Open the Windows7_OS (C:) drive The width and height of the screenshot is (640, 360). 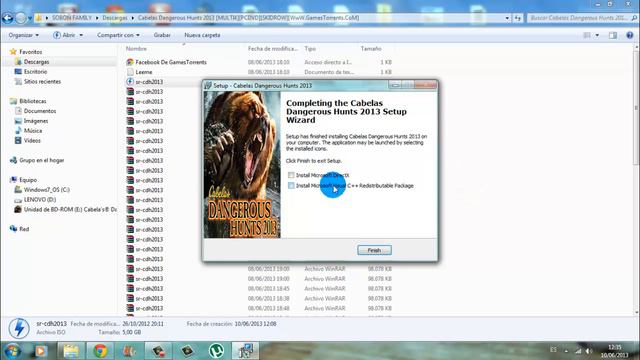pyautogui.click(x=47, y=190)
